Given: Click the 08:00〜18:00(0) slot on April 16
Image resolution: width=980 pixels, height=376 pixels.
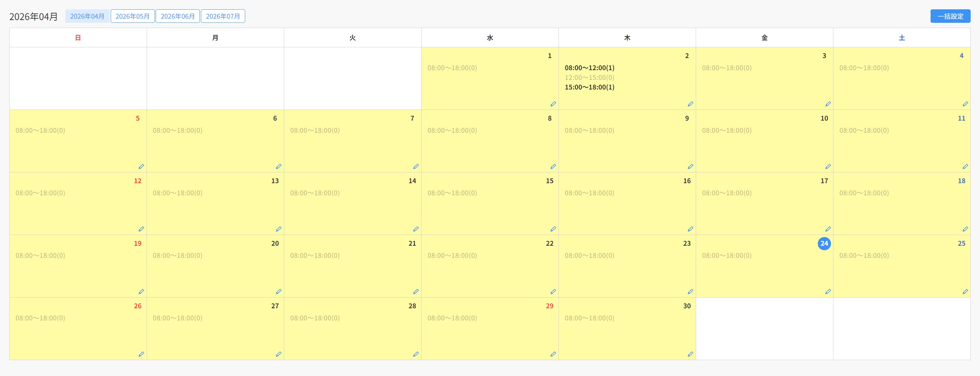Looking at the screenshot, I should point(589,193).
